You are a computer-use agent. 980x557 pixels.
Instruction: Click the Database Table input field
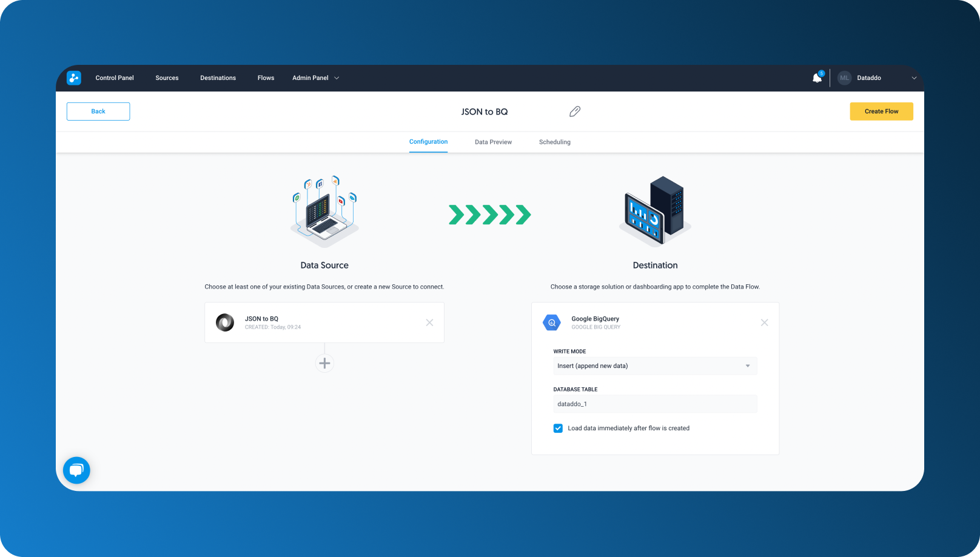tap(654, 404)
